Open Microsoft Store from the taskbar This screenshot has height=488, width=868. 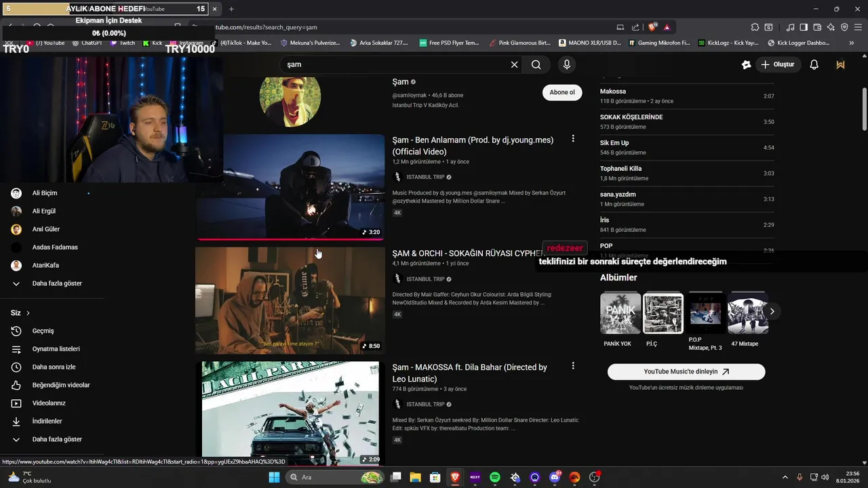point(435,477)
